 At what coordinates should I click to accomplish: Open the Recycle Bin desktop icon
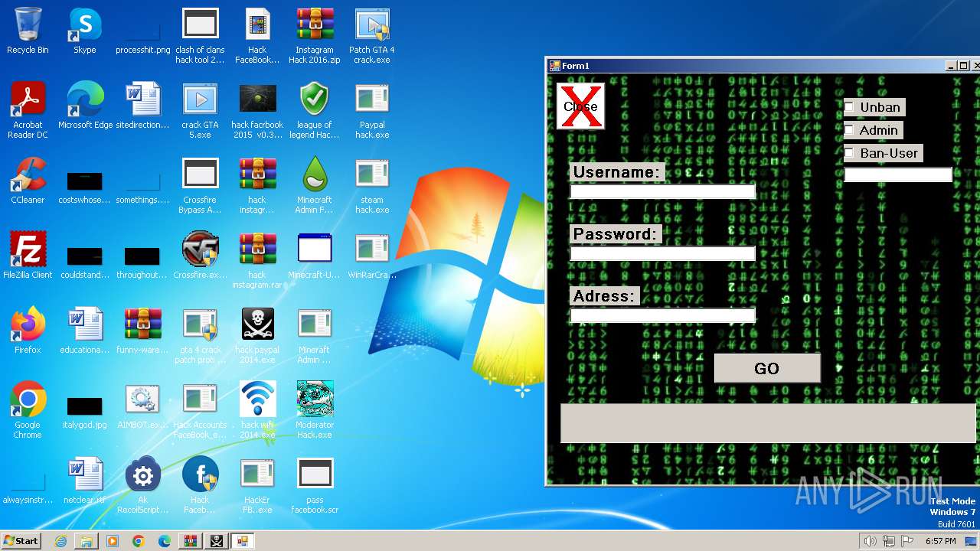point(28,31)
